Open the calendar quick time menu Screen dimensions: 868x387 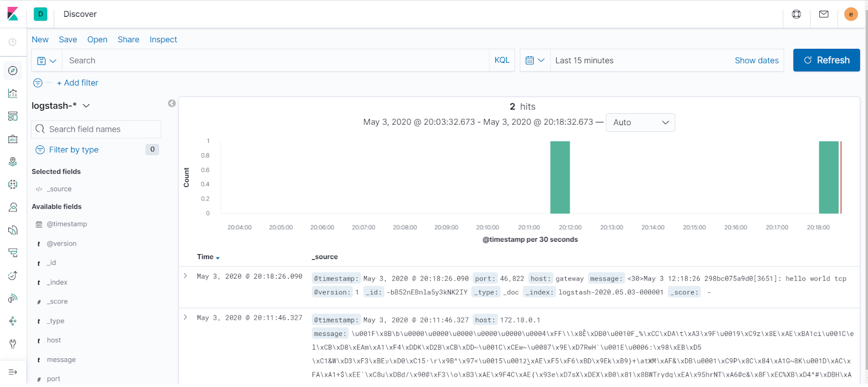(535, 61)
